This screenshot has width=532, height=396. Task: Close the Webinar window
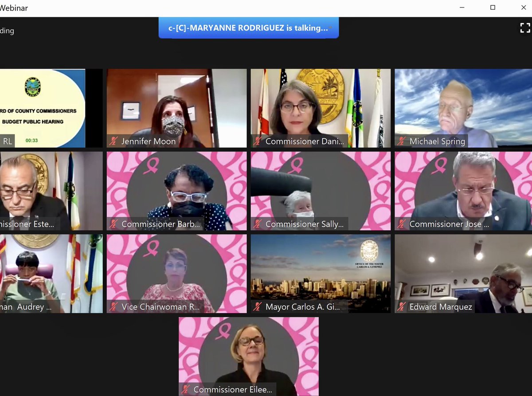(x=523, y=8)
